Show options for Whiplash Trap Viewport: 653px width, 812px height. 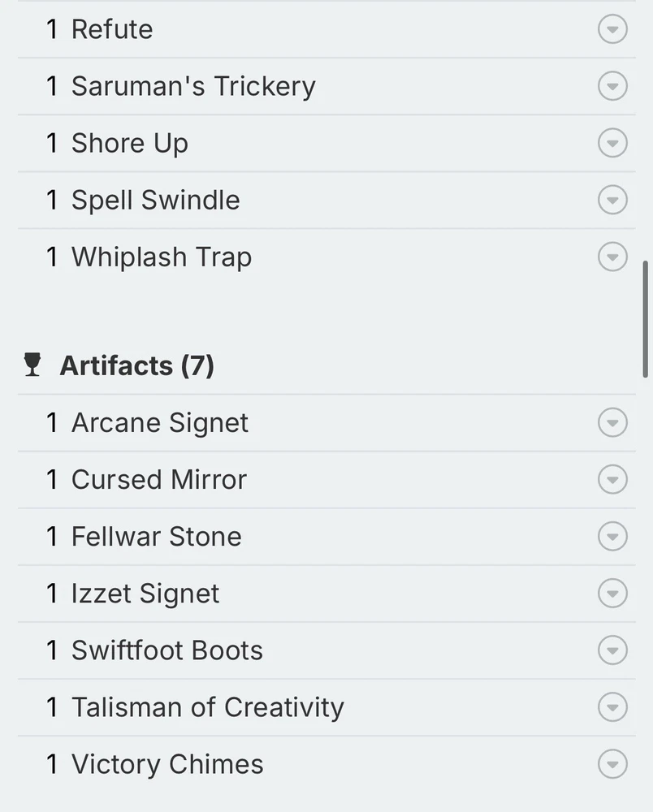coord(612,257)
